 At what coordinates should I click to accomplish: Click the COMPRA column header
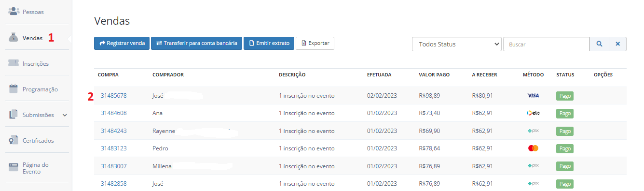108,75
